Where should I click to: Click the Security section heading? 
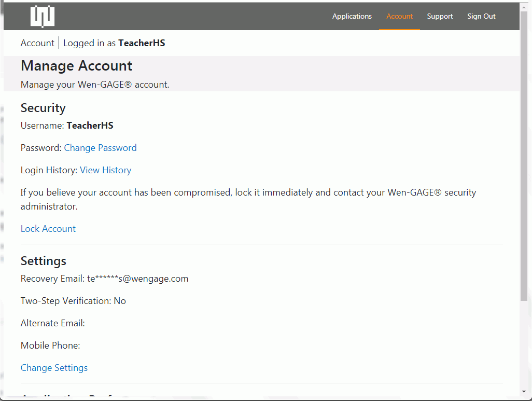tap(43, 108)
